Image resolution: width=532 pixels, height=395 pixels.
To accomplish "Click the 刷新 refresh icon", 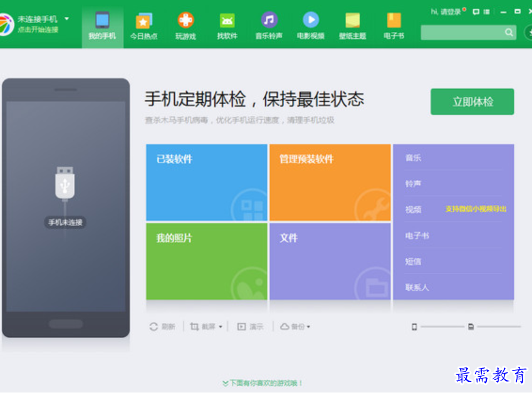I will pyautogui.click(x=154, y=327).
